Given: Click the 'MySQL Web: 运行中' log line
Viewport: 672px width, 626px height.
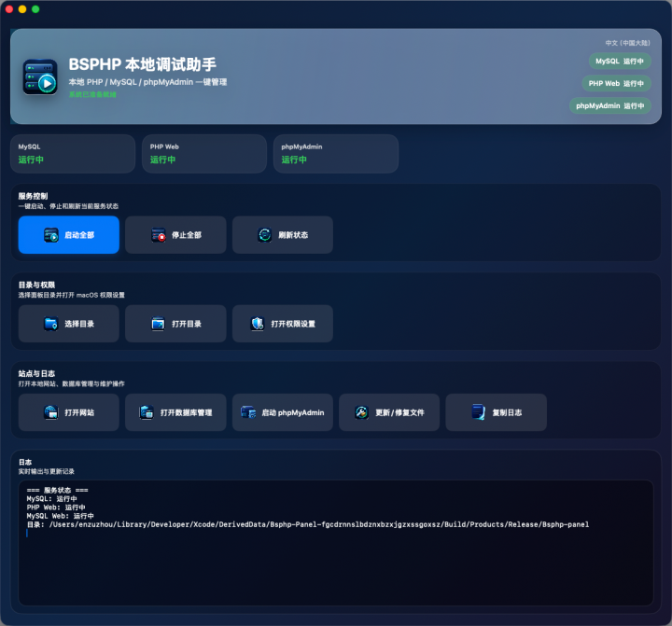Looking at the screenshot, I should [x=60, y=516].
